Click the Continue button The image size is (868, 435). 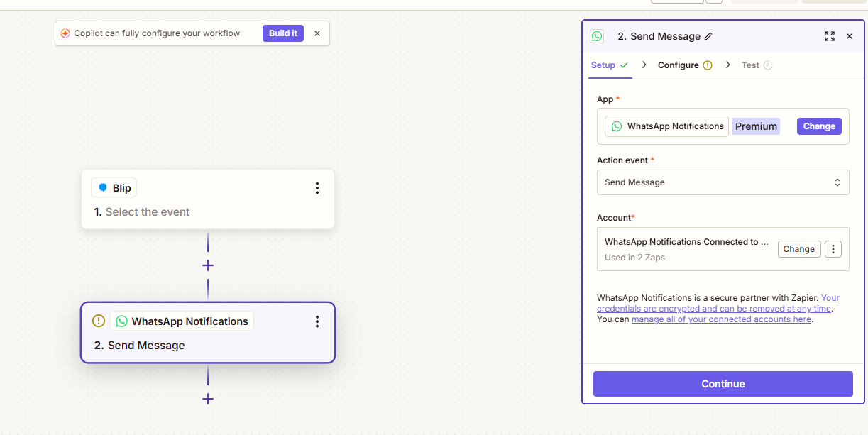click(x=723, y=384)
